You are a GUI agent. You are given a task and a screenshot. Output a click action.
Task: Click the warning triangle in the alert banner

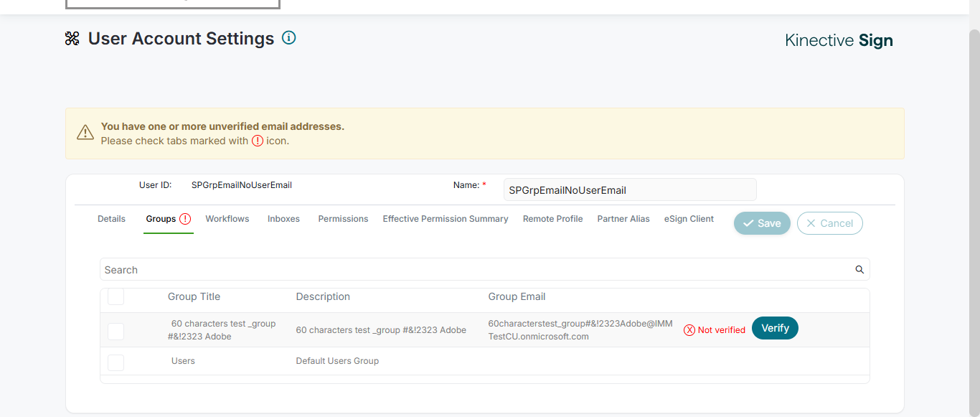(85, 133)
